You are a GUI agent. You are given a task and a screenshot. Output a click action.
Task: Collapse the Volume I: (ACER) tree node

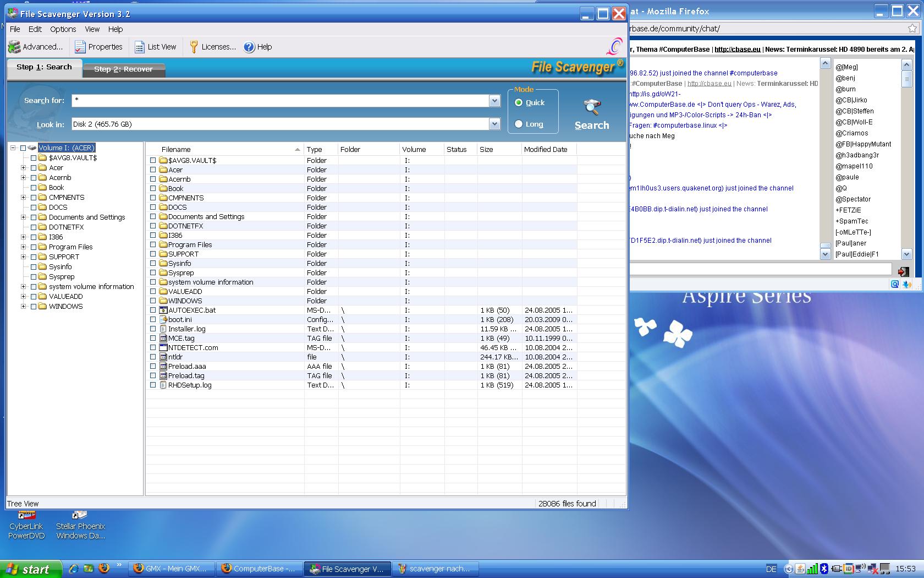(x=13, y=148)
